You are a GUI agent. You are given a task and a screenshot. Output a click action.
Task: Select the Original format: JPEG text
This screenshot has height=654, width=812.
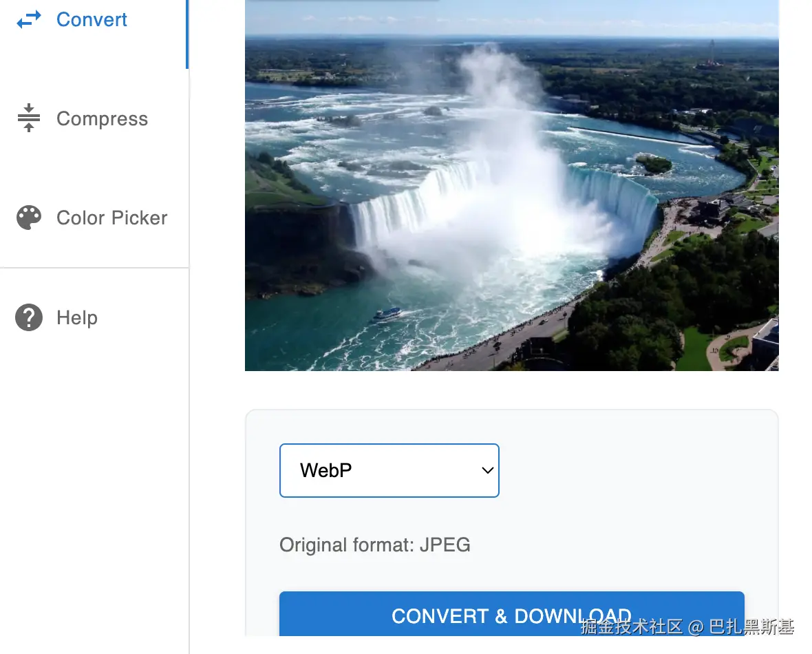click(x=375, y=545)
